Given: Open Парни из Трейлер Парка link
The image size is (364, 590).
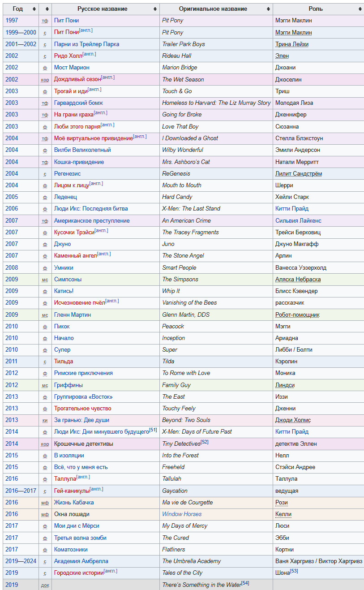Looking at the screenshot, I should pyautogui.click(x=86, y=44).
